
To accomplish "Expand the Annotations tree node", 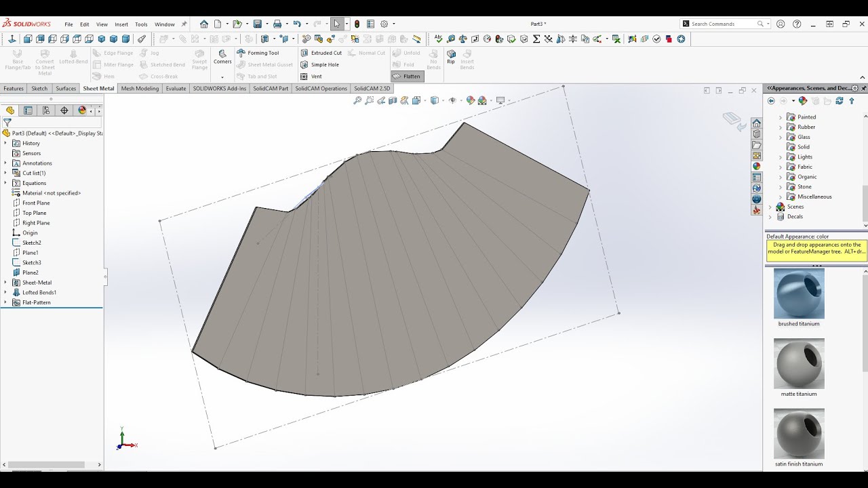I will coord(5,163).
